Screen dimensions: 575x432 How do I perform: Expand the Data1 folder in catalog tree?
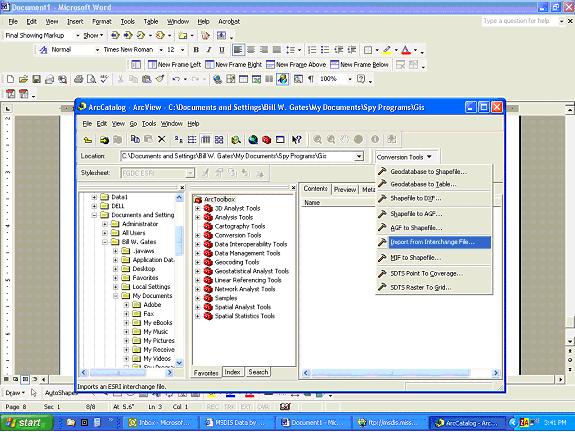click(x=94, y=197)
